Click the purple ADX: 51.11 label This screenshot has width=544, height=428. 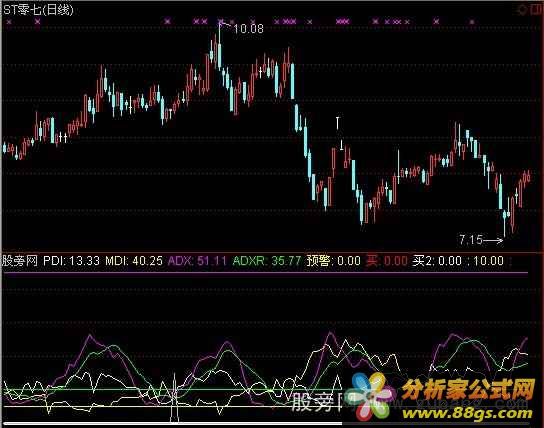click(197, 260)
